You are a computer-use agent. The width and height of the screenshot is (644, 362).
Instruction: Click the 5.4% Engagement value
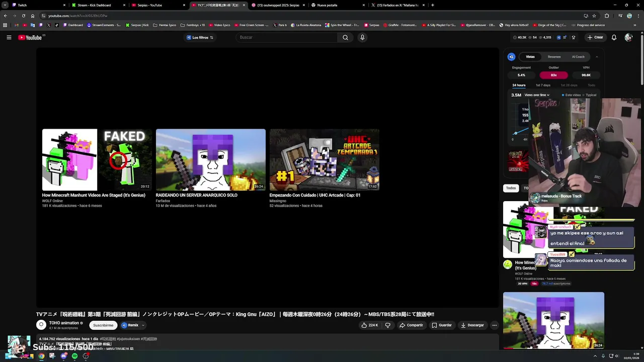point(521,75)
